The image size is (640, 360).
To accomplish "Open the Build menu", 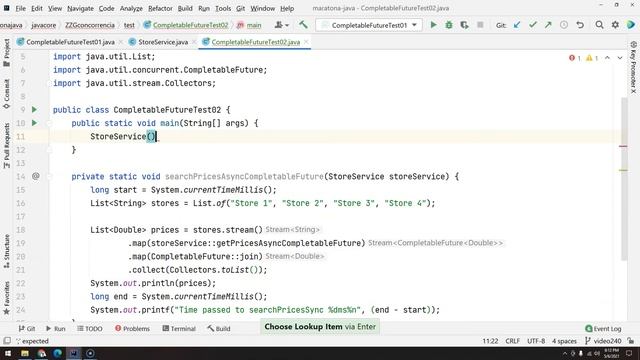I will coord(185,8).
